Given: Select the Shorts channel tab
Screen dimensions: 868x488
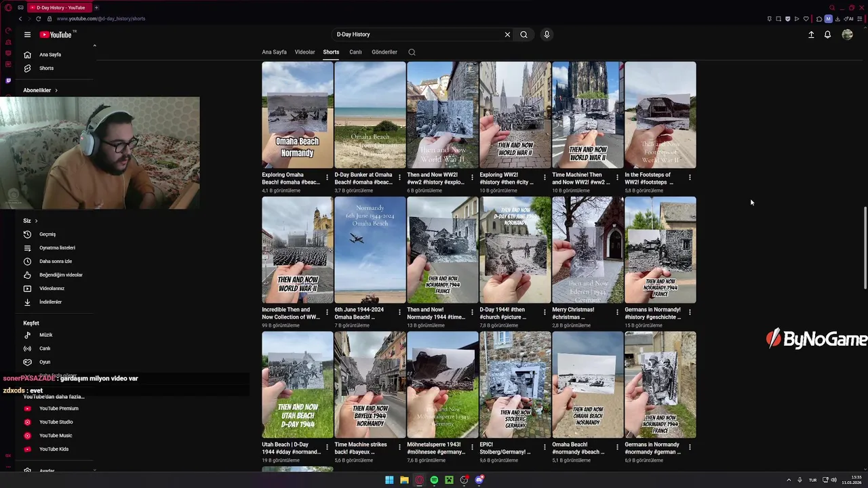Looking at the screenshot, I should point(331,52).
